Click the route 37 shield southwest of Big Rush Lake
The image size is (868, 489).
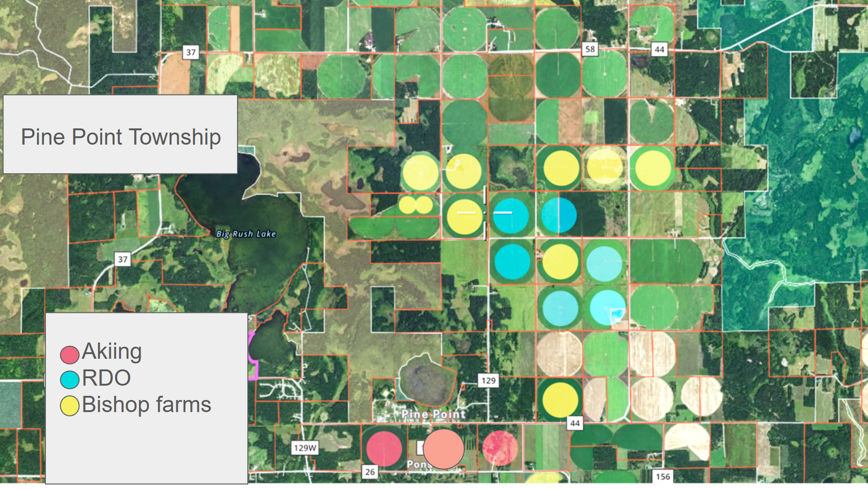(x=122, y=259)
